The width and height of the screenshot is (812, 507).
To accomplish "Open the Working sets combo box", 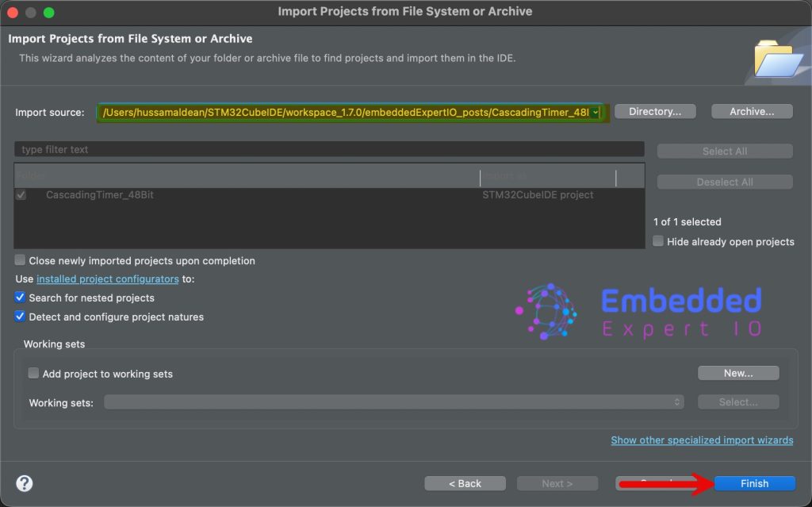I will tap(393, 402).
